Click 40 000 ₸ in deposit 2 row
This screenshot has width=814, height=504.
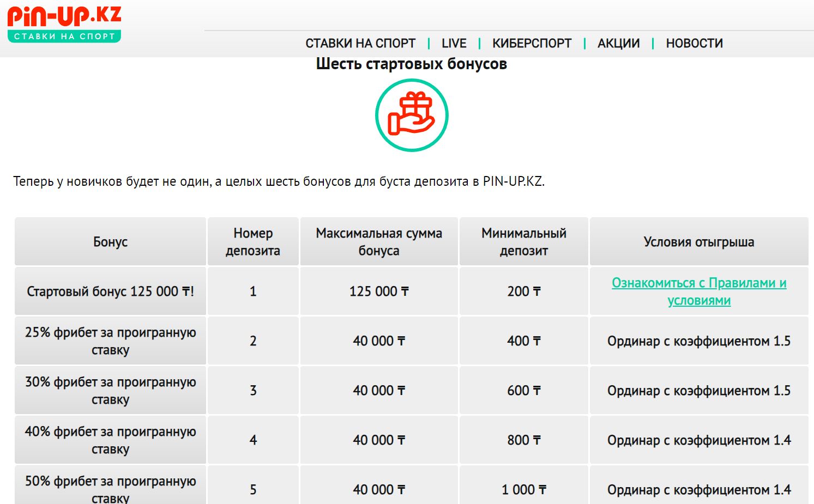[379, 341]
